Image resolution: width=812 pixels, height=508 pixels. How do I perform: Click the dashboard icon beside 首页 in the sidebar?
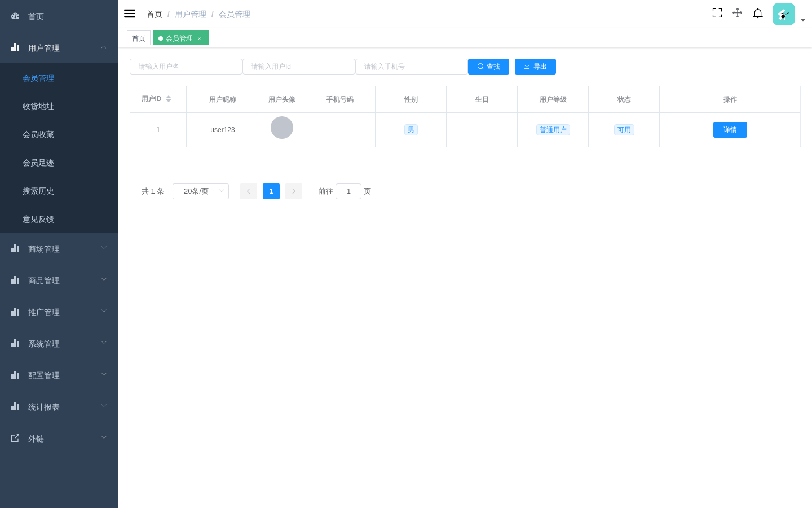pyautogui.click(x=15, y=16)
